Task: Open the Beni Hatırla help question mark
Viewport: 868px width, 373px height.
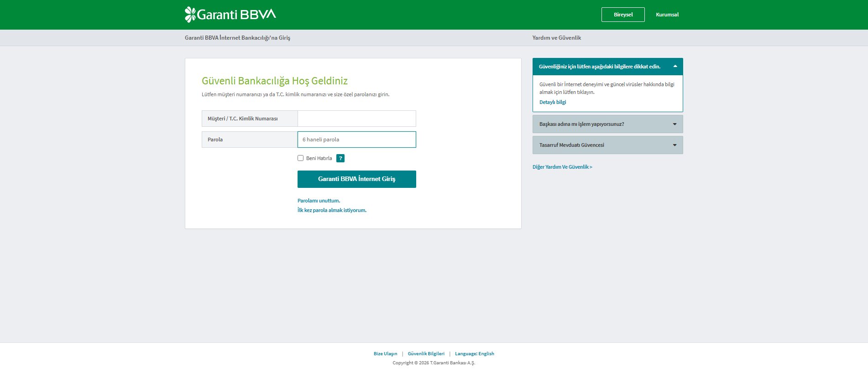Action: click(340, 158)
